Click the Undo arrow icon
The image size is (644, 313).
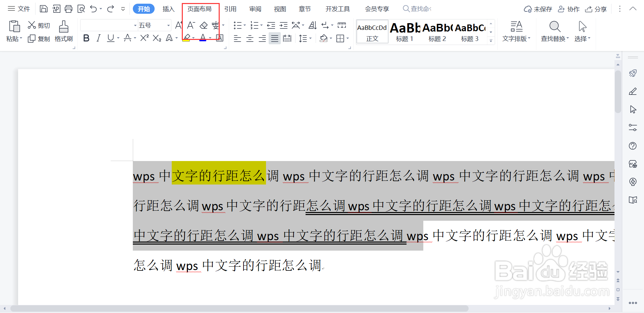coord(94,9)
